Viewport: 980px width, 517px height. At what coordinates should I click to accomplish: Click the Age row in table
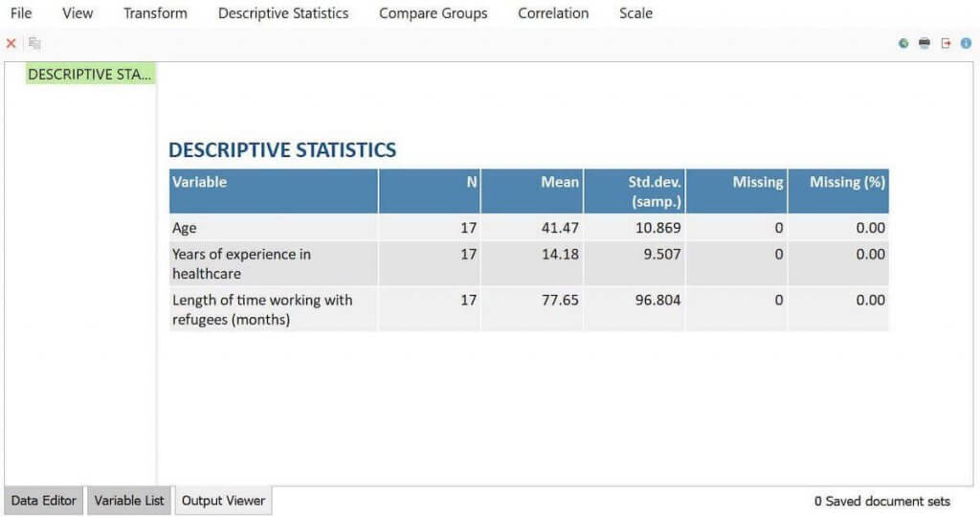click(x=184, y=228)
